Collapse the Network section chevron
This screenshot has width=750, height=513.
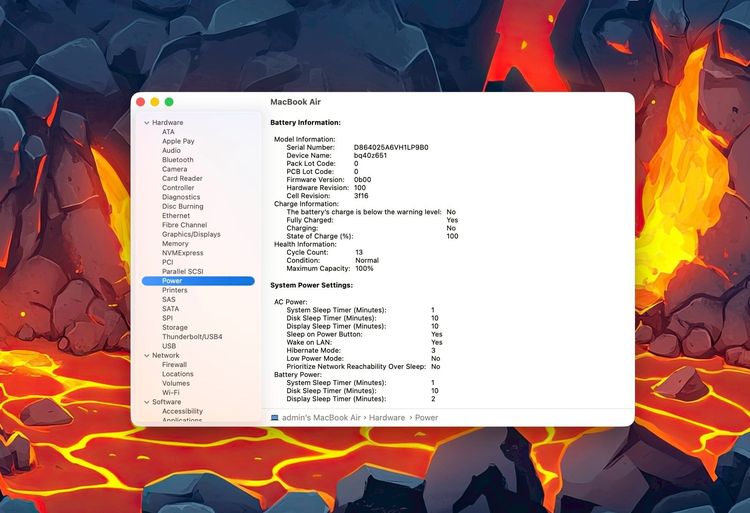[147, 356]
